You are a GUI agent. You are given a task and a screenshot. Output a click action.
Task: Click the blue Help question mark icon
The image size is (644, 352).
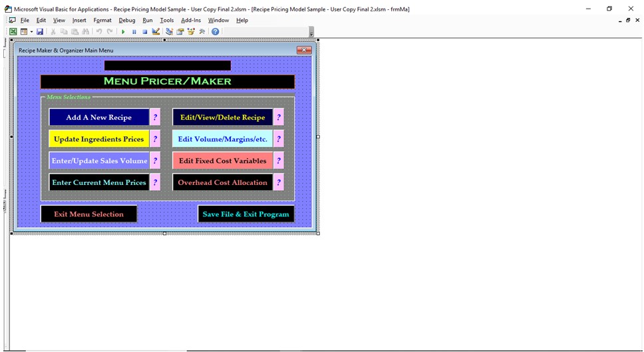(215, 31)
